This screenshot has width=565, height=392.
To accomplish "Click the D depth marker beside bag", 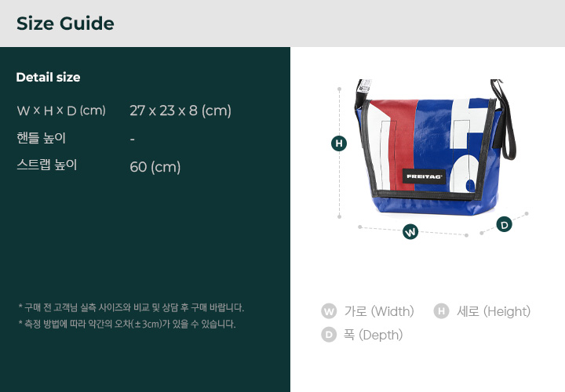I will 504,224.
